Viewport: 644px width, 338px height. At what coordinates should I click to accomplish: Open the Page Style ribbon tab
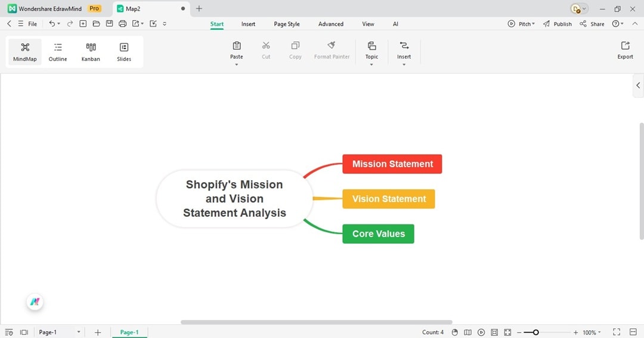(287, 24)
